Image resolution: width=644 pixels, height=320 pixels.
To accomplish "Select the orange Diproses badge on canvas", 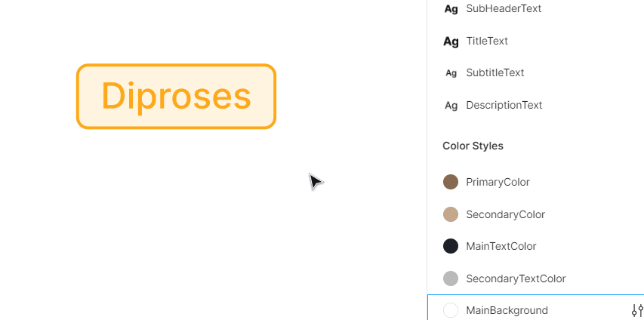I will point(176,97).
